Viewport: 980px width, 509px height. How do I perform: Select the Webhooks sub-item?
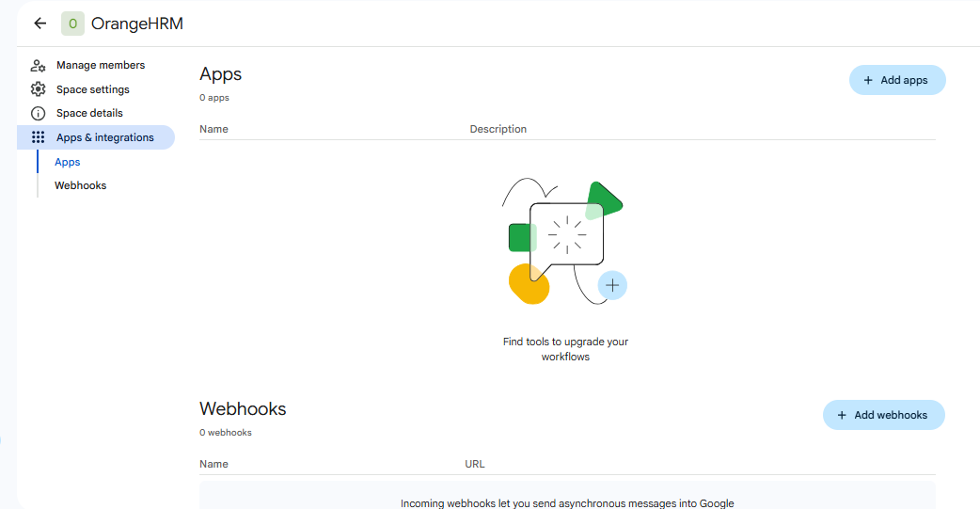point(80,185)
